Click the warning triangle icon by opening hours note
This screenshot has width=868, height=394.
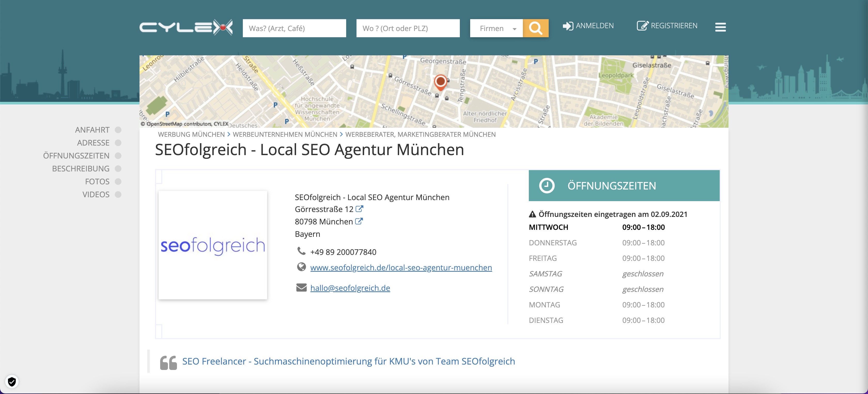tap(532, 214)
